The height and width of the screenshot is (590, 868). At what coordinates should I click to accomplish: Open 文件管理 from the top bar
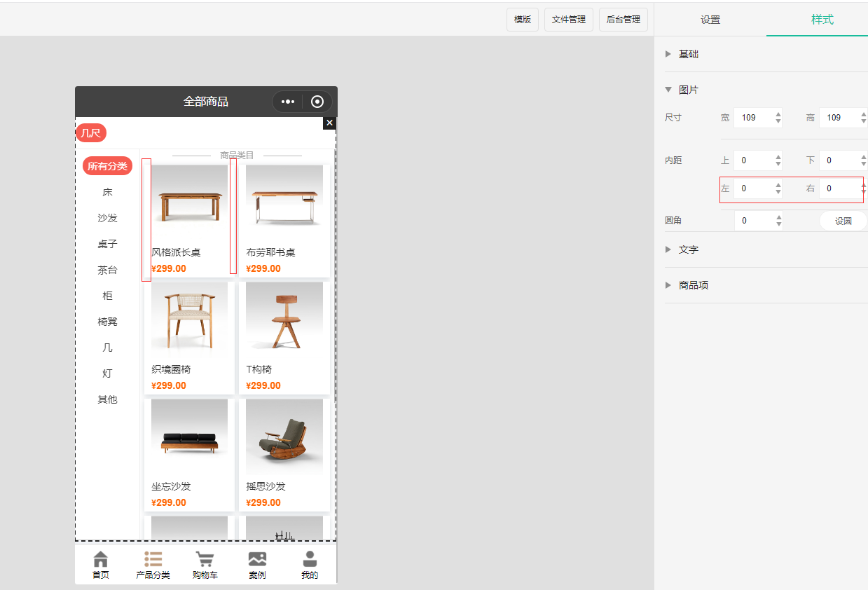pyautogui.click(x=568, y=20)
